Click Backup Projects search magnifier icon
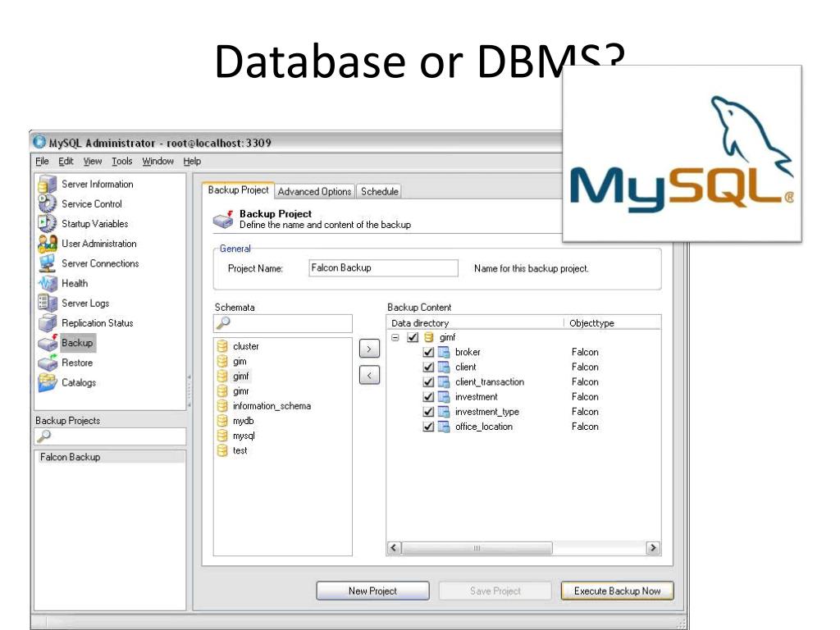Image resolution: width=840 pixels, height=630 pixels. click(x=44, y=436)
